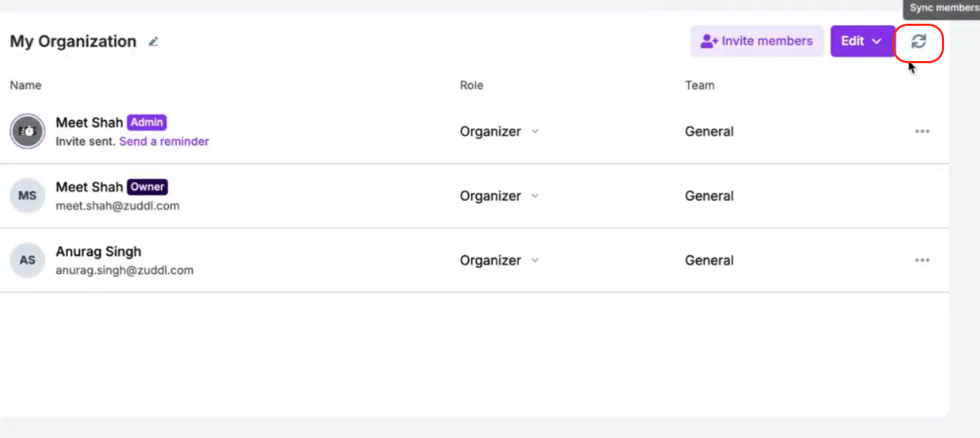Click the Owner badge next to Meet Shah
The width and height of the screenshot is (980, 438).
pos(147,187)
